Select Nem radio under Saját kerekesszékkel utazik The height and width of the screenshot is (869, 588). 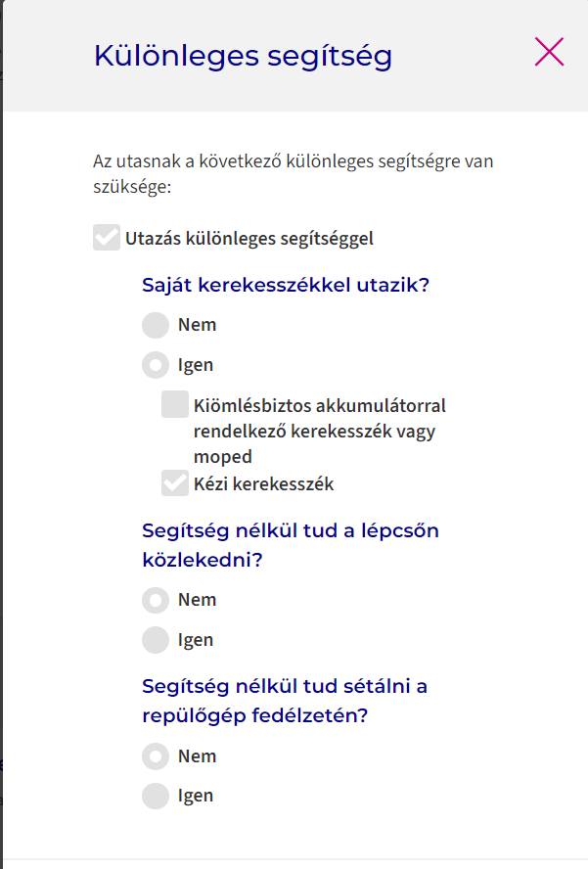point(156,325)
